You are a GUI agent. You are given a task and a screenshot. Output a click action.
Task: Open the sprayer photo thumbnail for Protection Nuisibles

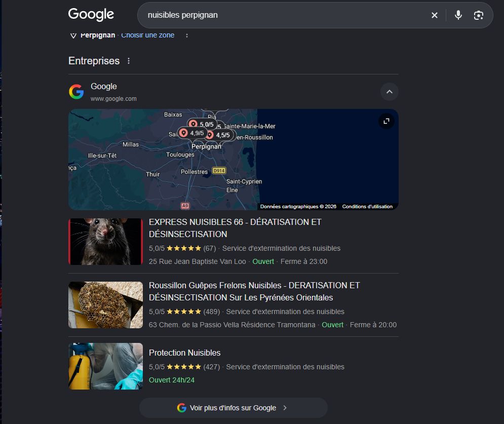click(105, 366)
